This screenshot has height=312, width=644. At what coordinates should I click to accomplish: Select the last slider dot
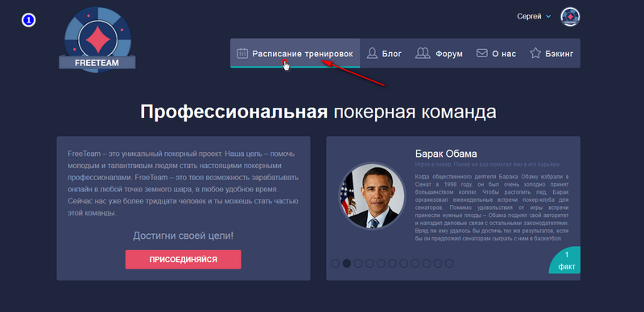tap(449, 263)
